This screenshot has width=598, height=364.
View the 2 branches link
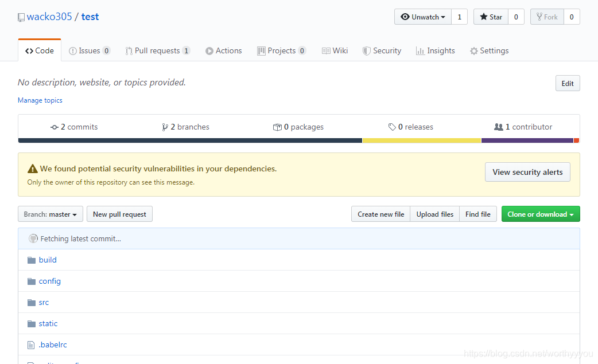coord(185,127)
